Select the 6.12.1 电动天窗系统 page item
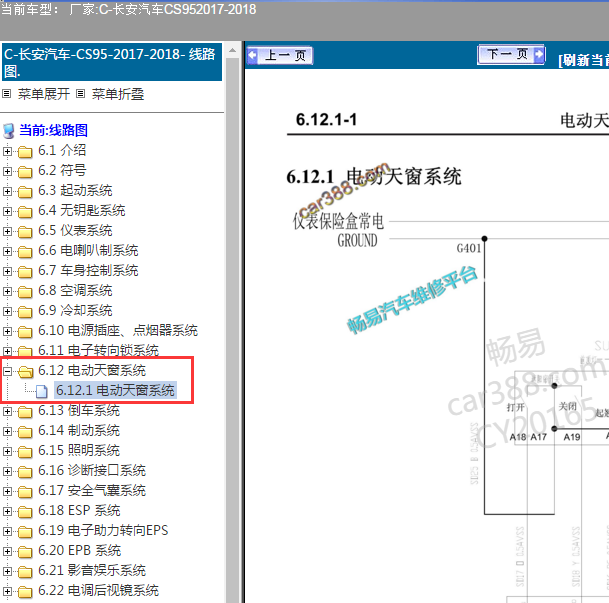Image resolution: width=609 pixels, height=603 pixels. [115, 390]
